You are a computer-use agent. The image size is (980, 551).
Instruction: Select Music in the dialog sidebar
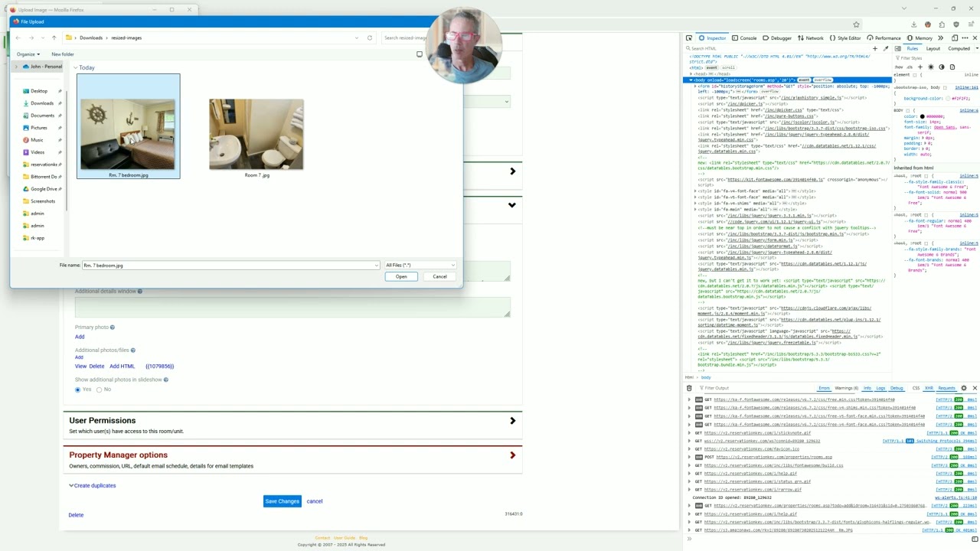click(37, 140)
